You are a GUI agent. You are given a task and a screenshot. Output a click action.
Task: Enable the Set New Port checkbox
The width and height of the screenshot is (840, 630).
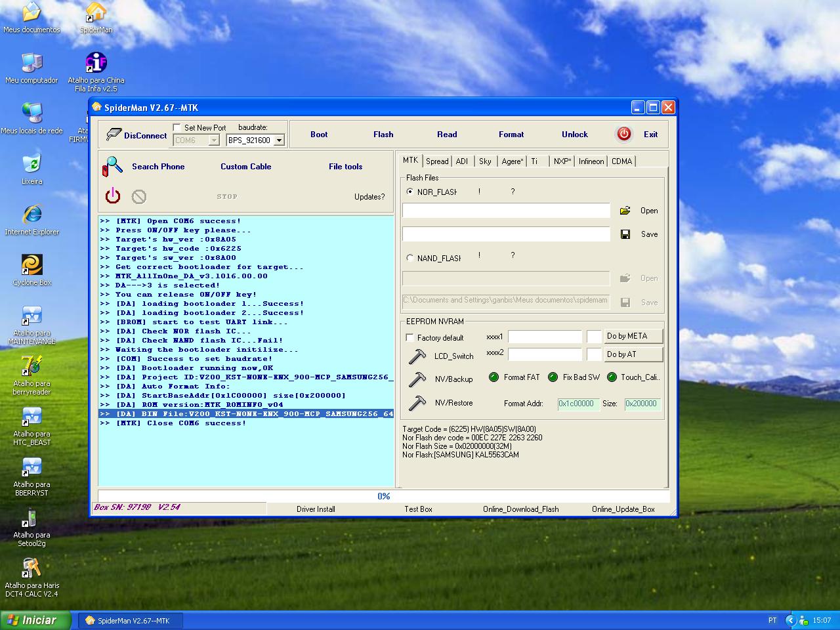coord(177,127)
